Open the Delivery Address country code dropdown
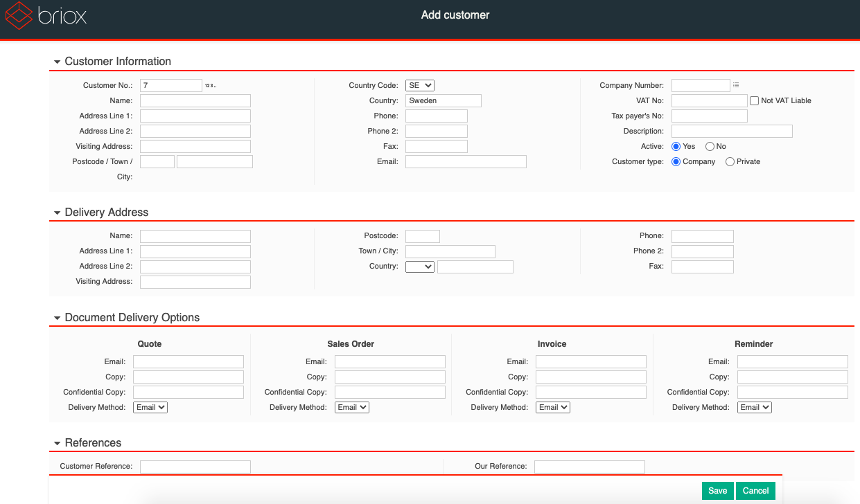Viewport: 860px width, 504px height. [x=420, y=266]
